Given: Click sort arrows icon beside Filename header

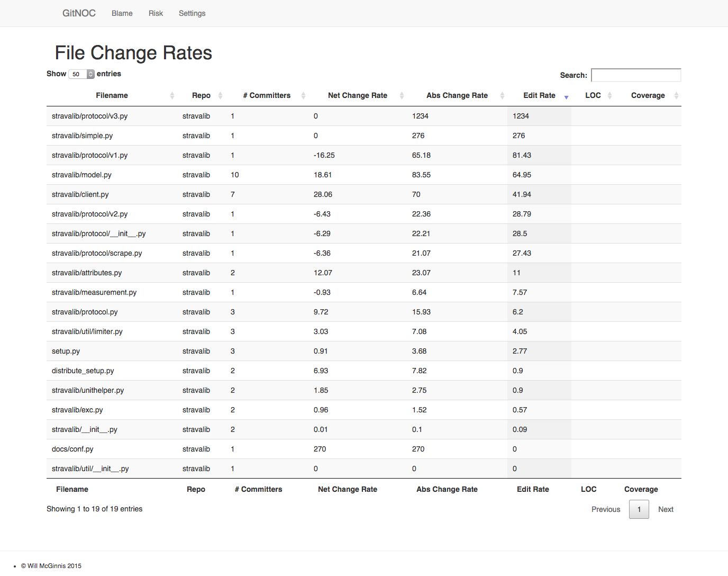Looking at the screenshot, I should (x=172, y=95).
